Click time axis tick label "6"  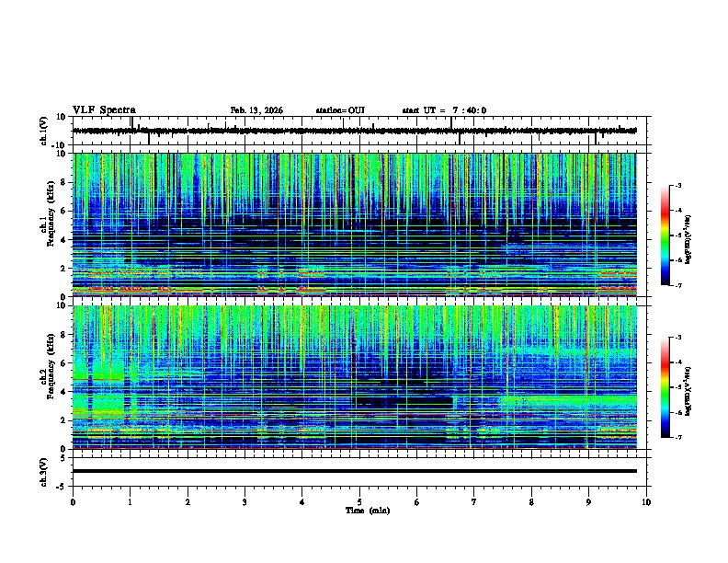pyautogui.click(x=417, y=502)
